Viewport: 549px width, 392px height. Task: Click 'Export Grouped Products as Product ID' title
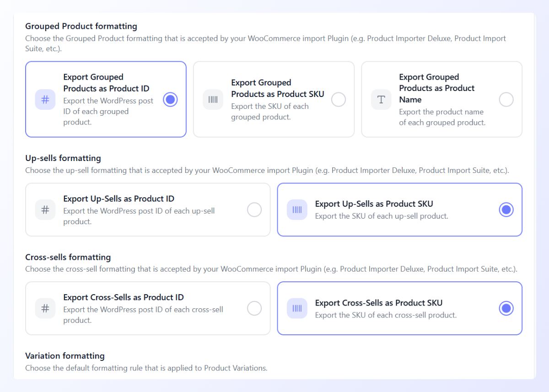[x=106, y=83]
